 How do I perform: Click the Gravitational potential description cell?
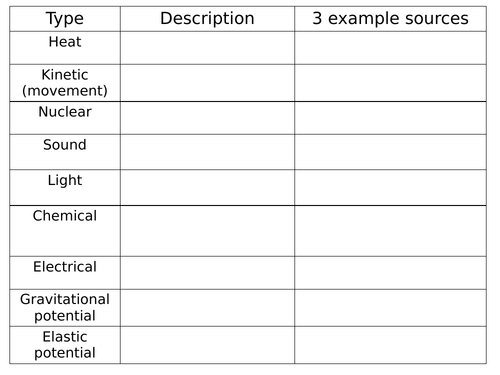(207, 308)
